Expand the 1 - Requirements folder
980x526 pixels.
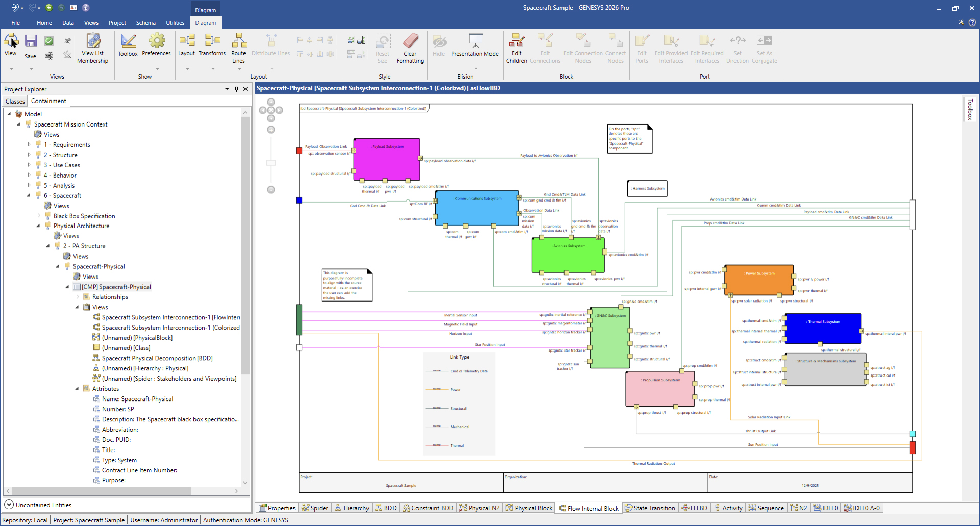[29, 145]
